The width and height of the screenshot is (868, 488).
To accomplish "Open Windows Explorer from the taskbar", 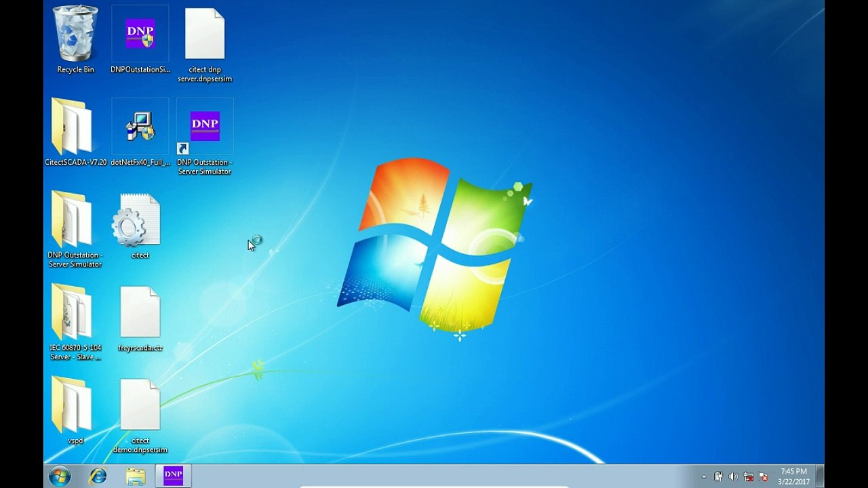I will click(136, 476).
